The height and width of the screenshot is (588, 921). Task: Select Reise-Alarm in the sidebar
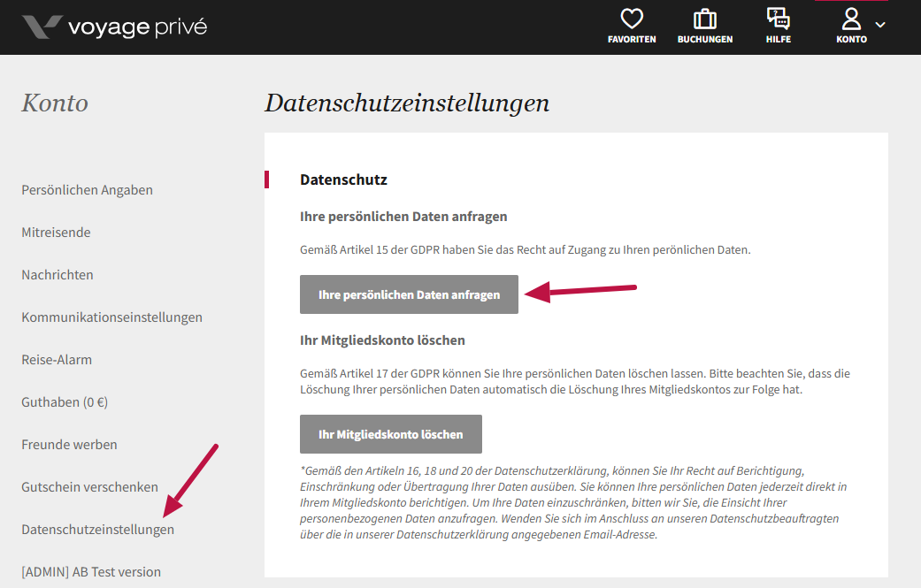pyautogui.click(x=57, y=360)
